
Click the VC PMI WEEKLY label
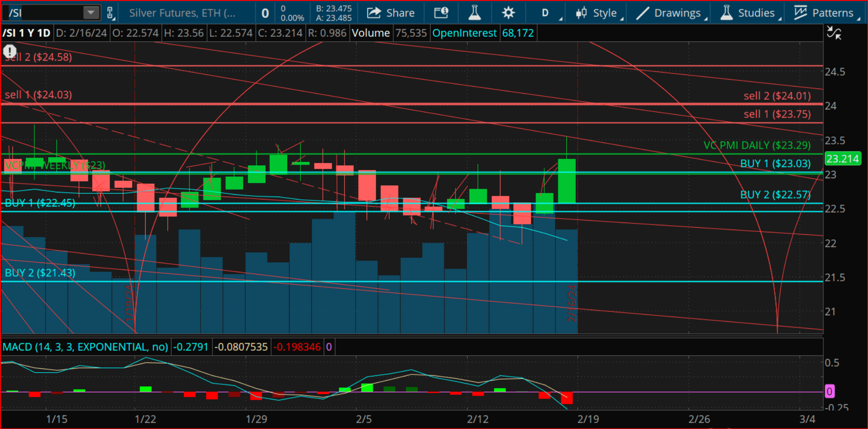[x=55, y=165]
